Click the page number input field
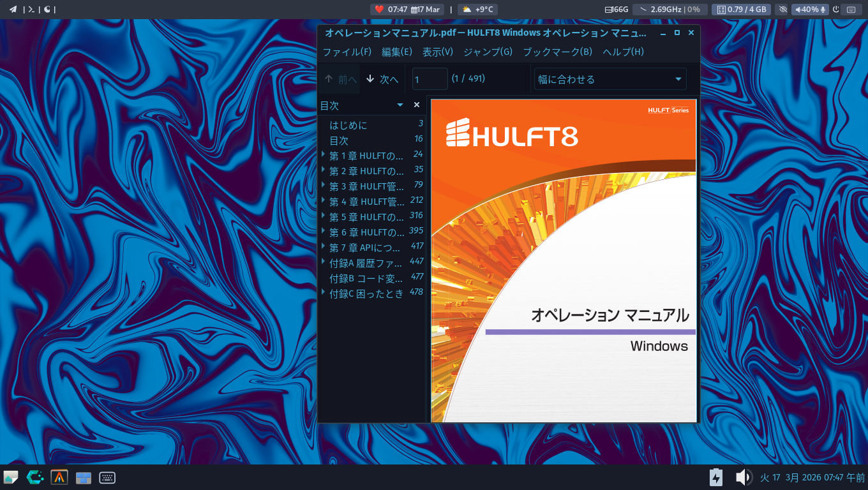868x490 pixels. click(x=430, y=79)
